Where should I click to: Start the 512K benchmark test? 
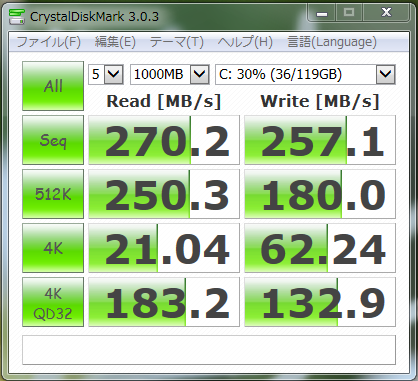tap(53, 194)
